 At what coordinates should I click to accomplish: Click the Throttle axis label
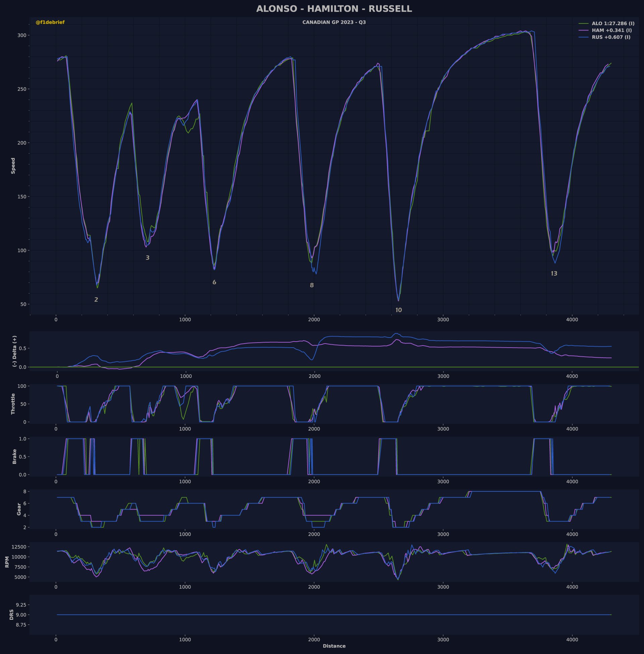[x=13, y=404]
